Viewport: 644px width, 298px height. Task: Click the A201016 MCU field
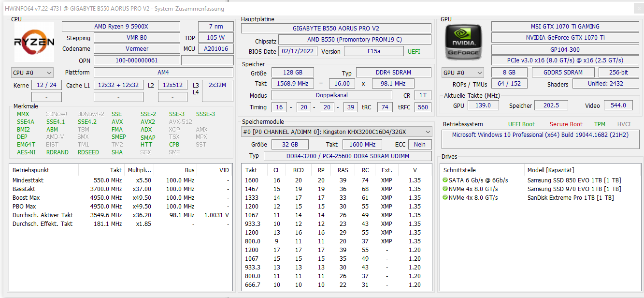click(x=215, y=49)
